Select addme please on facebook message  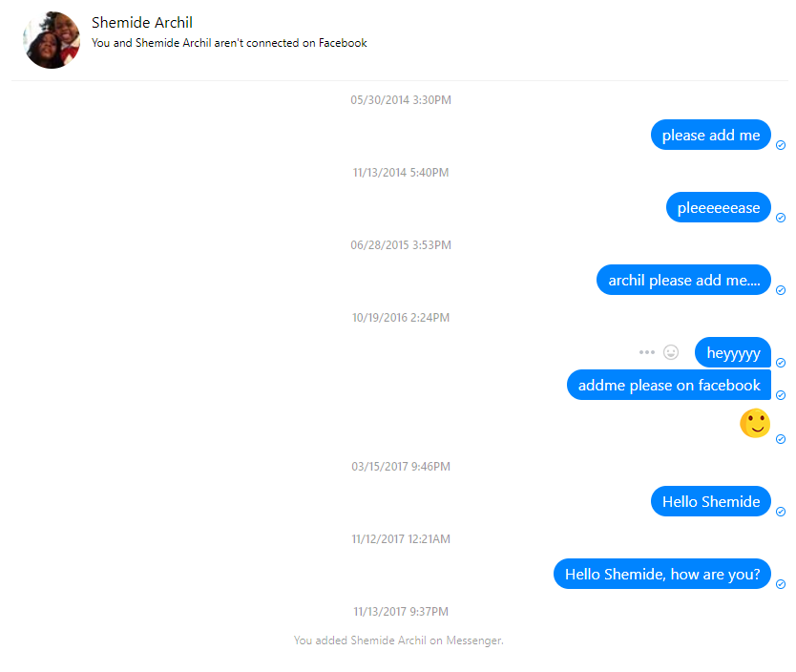point(669,385)
